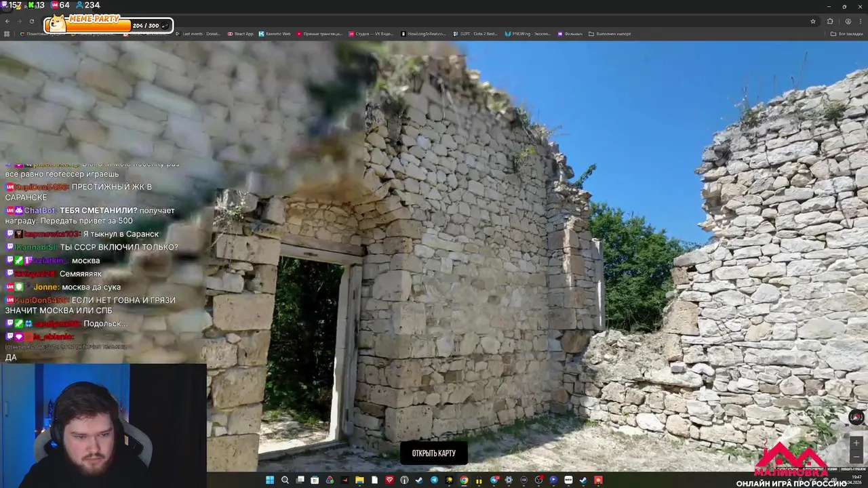Viewport: 868px width, 488px height.
Task: Open the Прямые трансляции bookmark
Action: [319, 34]
